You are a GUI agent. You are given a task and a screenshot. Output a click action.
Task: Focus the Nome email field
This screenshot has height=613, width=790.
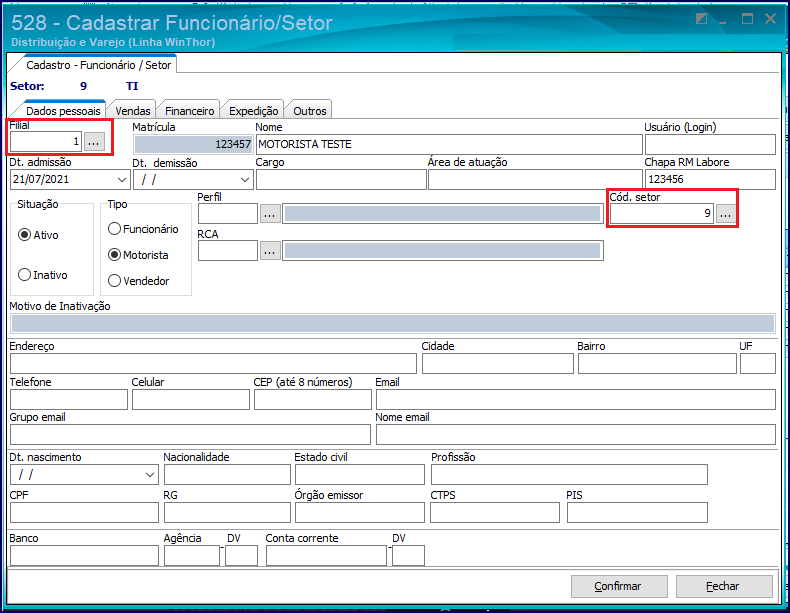(575, 435)
